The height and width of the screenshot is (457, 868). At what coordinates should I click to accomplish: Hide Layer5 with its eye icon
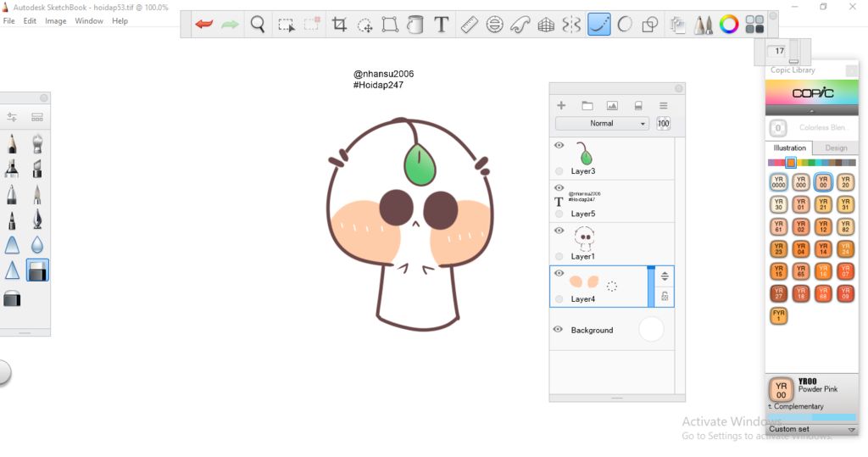click(559, 187)
